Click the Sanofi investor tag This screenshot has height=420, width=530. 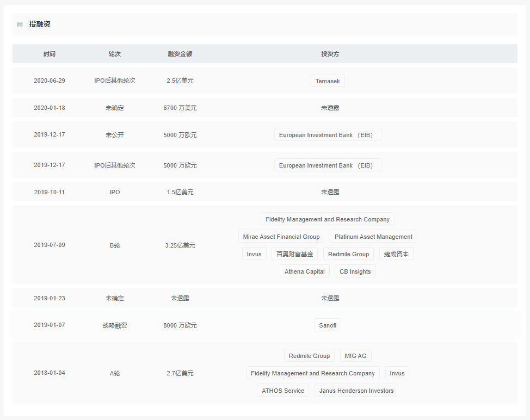[x=327, y=325]
